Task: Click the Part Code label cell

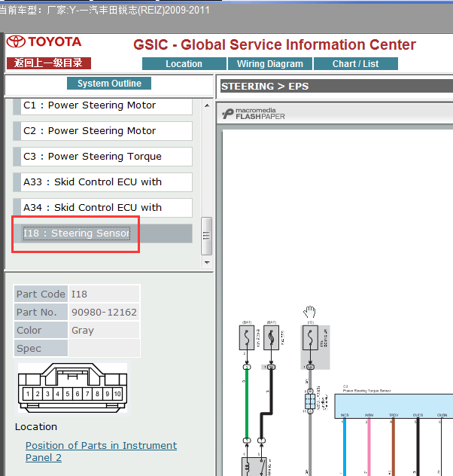Action: [41, 294]
